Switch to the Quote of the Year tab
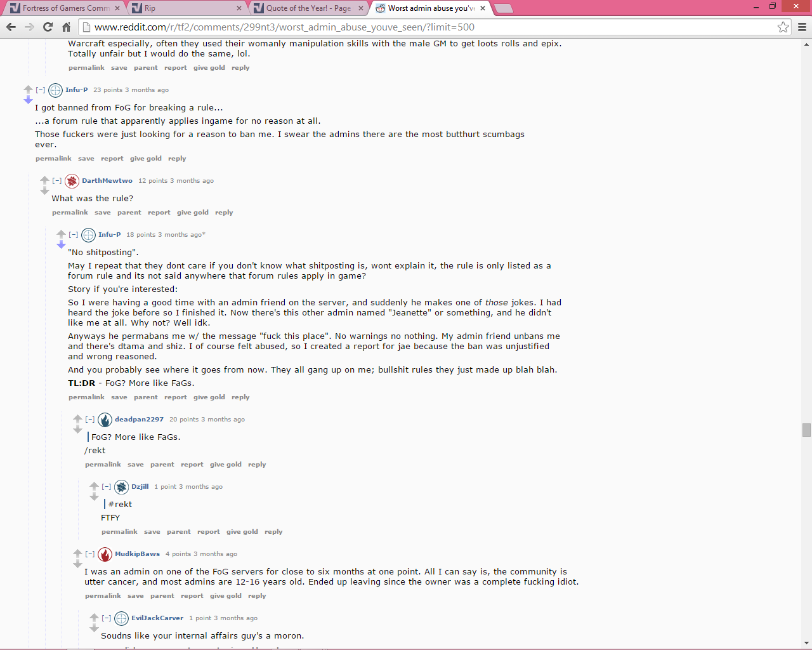 point(309,8)
